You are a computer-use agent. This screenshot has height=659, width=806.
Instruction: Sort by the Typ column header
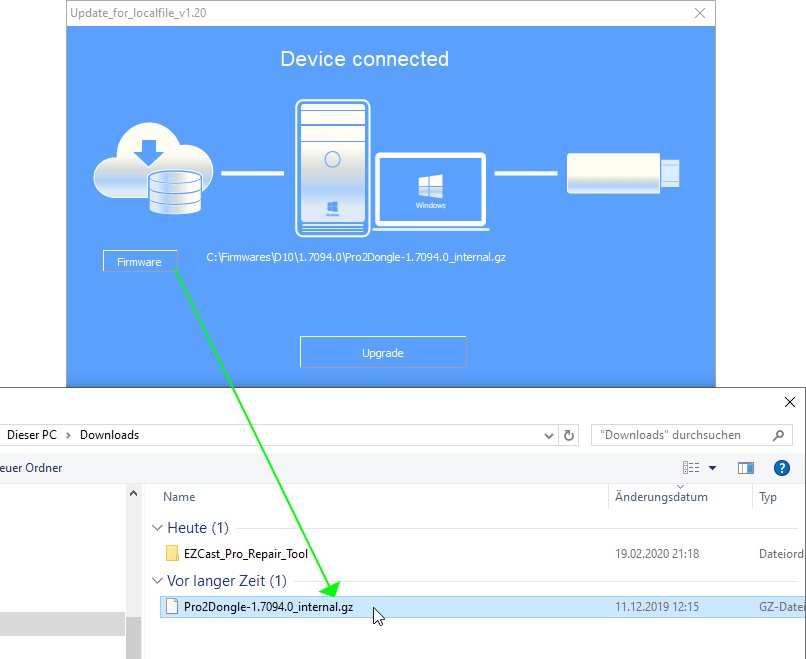[767, 497]
